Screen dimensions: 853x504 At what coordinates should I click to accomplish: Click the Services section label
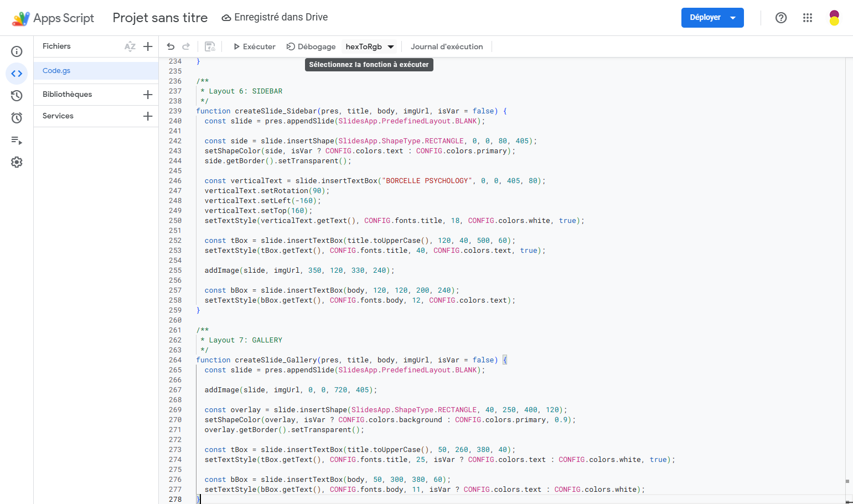[x=58, y=116]
